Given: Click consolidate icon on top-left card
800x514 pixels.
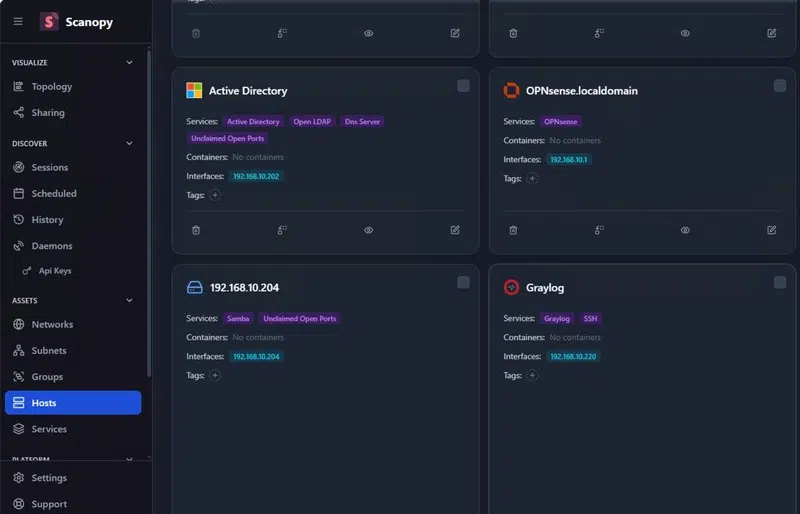Looking at the screenshot, I should coord(282,33).
